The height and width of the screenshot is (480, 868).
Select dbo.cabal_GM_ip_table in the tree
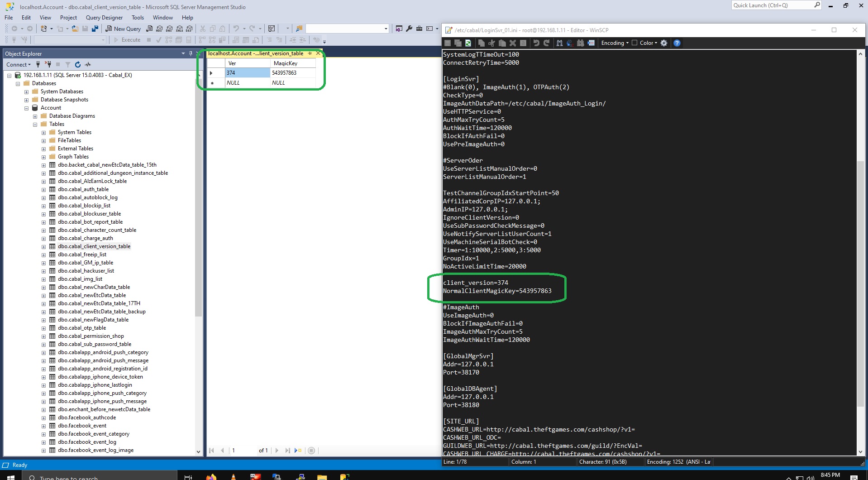tap(86, 263)
